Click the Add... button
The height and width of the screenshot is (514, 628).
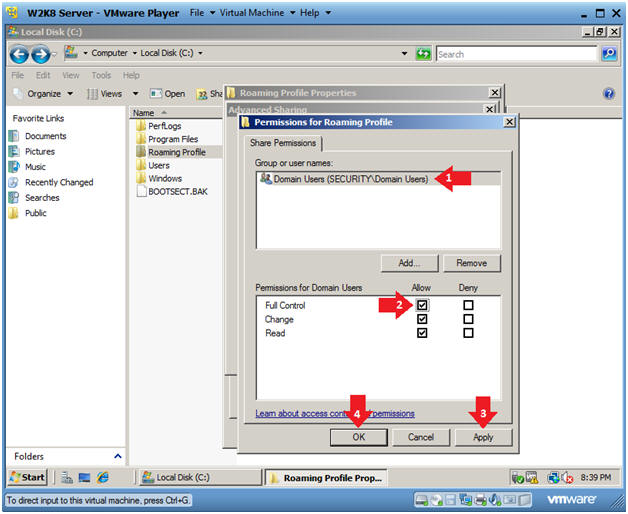(x=409, y=263)
